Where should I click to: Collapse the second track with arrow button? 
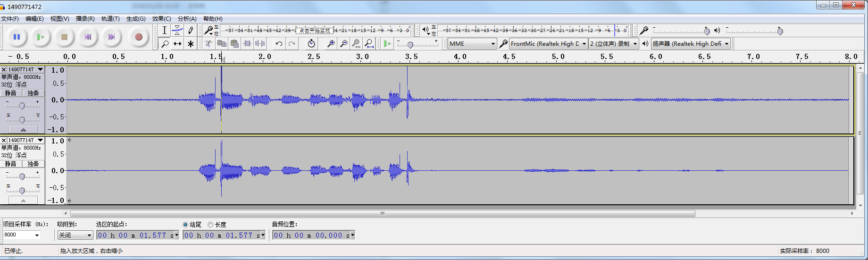23,200
